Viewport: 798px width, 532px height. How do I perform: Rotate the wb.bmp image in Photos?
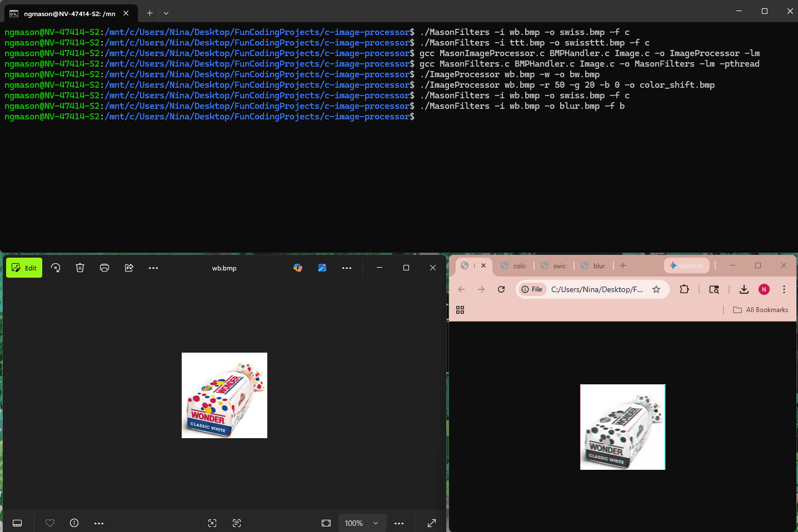(x=56, y=268)
